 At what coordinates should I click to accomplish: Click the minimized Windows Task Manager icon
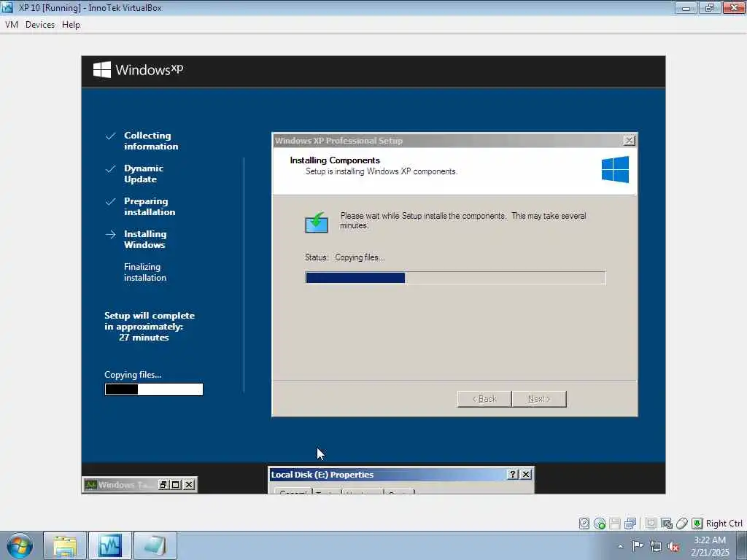tap(90, 485)
